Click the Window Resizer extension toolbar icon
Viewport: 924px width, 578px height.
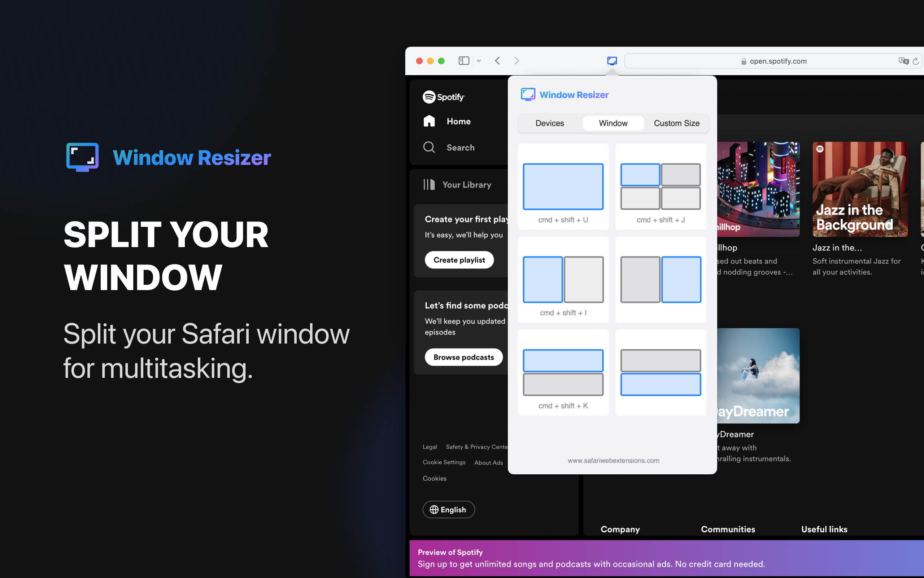(612, 61)
